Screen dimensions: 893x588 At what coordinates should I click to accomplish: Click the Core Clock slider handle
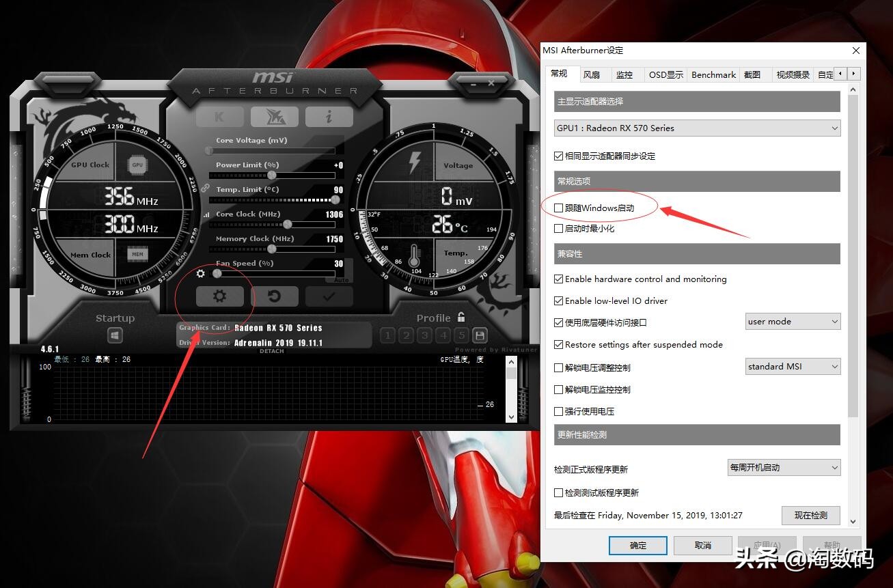(x=288, y=224)
